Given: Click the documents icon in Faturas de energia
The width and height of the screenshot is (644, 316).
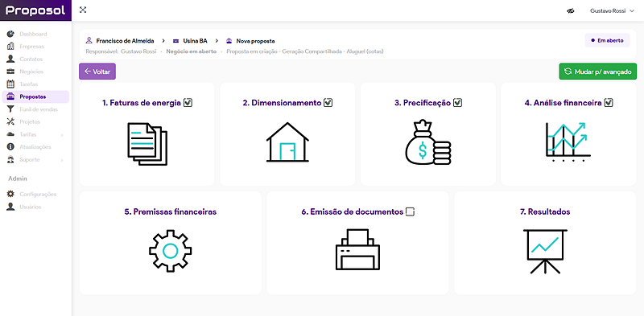Looking at the screenshot, I should (x=147, y=144).
